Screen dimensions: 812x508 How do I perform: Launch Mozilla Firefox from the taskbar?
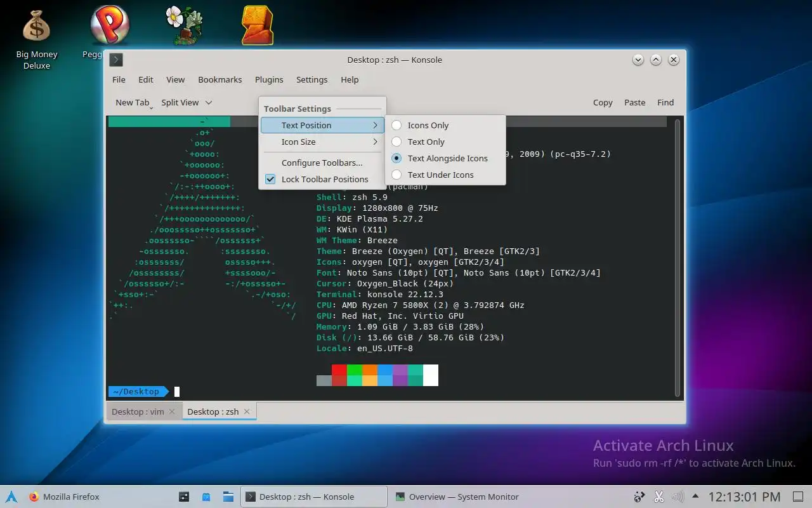coord(64,497)
